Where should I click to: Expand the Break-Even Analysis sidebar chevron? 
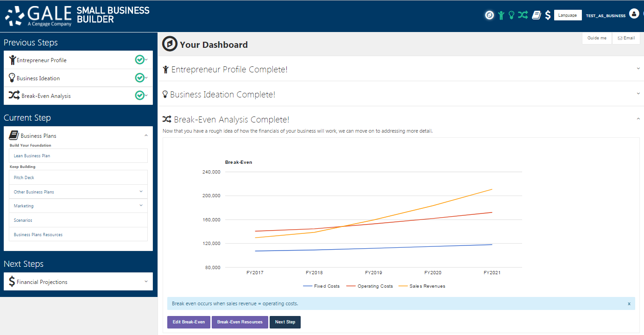[x=146, y=96]
